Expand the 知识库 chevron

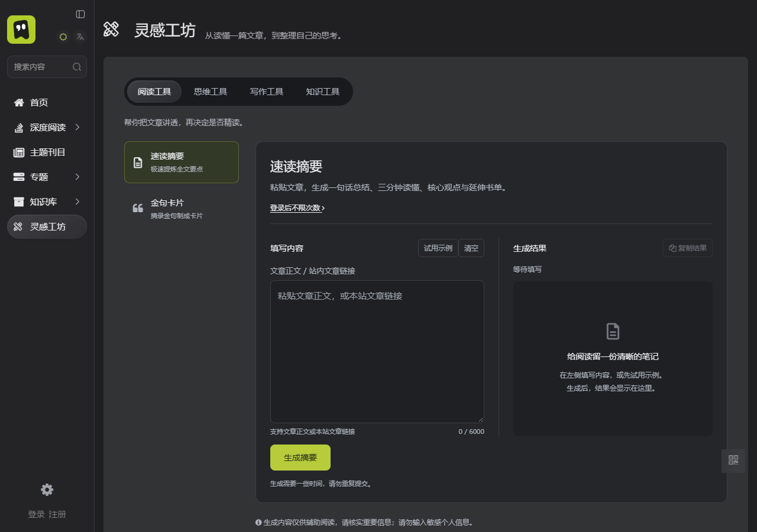coord(77,202)
